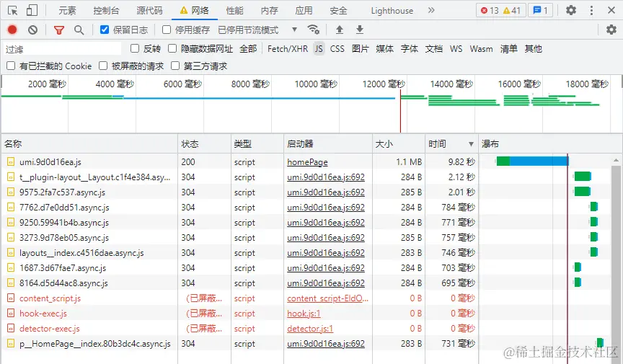This screenshot has width=623, height=364.
Task: Open the throttling mode dropdown
Action: 257,30
